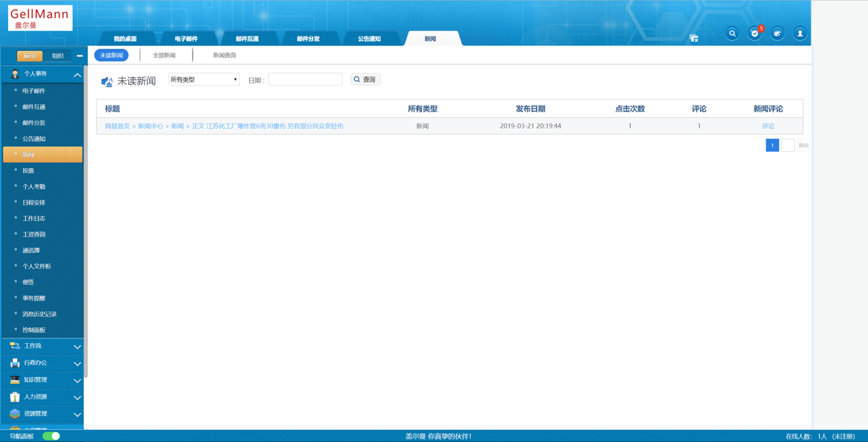Switch to the 我的桌面 tab
Image resolution: width=868 pixels, height=442 pixels.
pos(125,39)
